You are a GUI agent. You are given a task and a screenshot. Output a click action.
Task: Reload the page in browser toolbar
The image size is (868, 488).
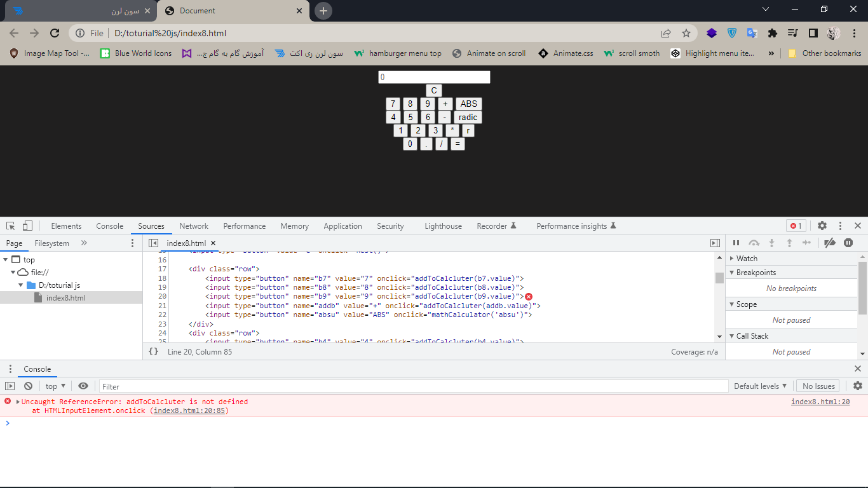click(55, 33)
